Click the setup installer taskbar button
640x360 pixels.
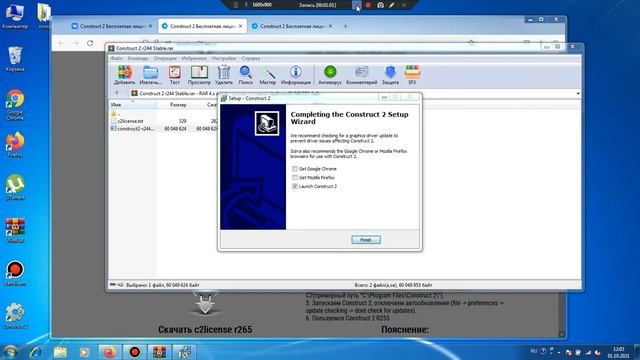[184, 352]
